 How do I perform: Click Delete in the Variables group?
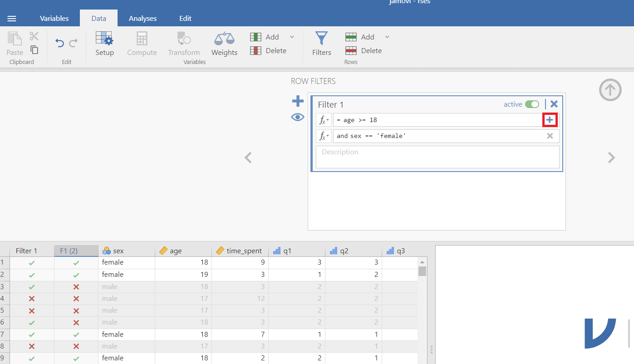[x=269, y=51]
